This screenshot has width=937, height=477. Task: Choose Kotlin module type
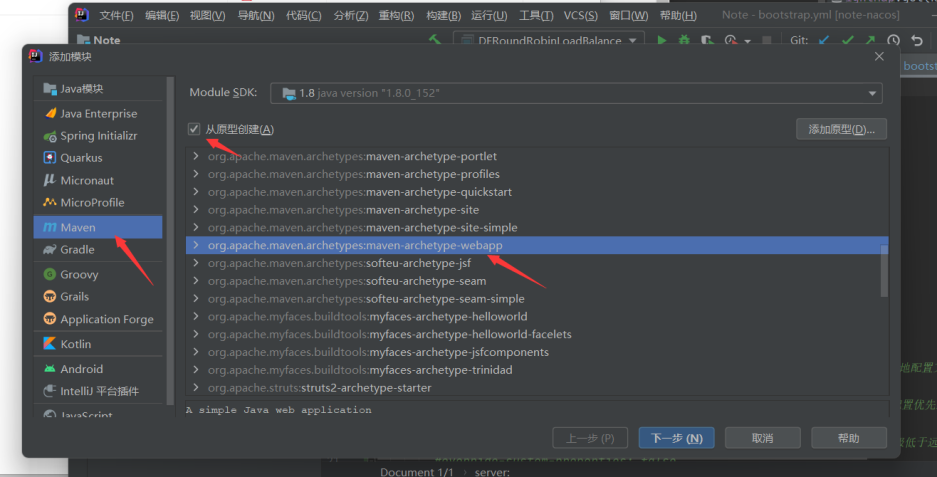pos(98,344)
